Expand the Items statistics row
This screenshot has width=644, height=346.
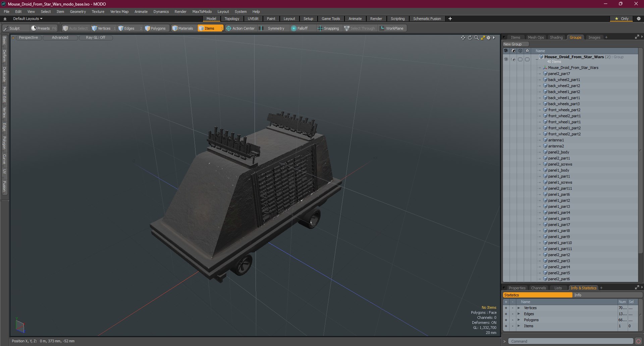pyautogui.click(x=519, y=326)
